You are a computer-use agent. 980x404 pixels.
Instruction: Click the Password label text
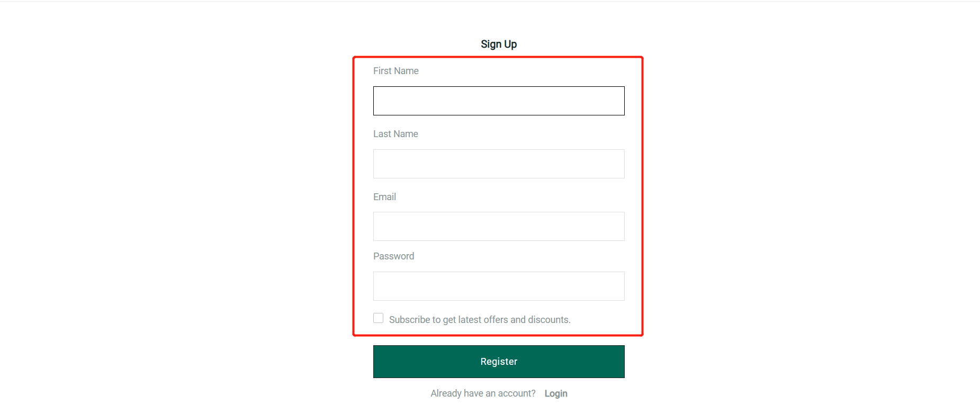[394, 256]
